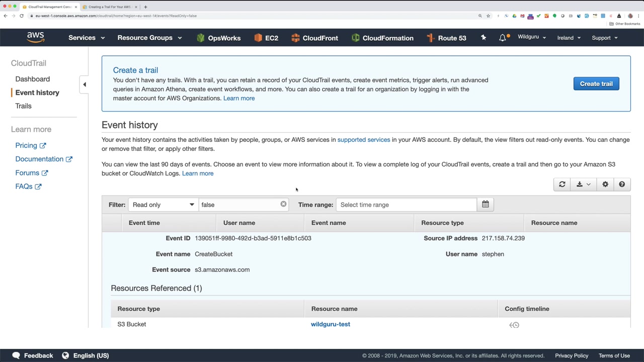The height and width of the screenshot is (362, 644).
Task: Click the AWS logo home icon
Action: [36, 37]
